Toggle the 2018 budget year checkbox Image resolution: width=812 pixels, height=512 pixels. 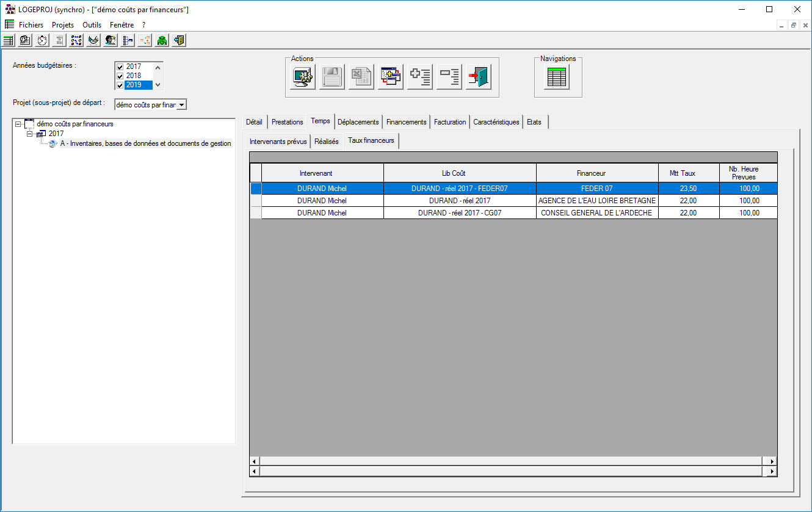click(x=120, y=76)
